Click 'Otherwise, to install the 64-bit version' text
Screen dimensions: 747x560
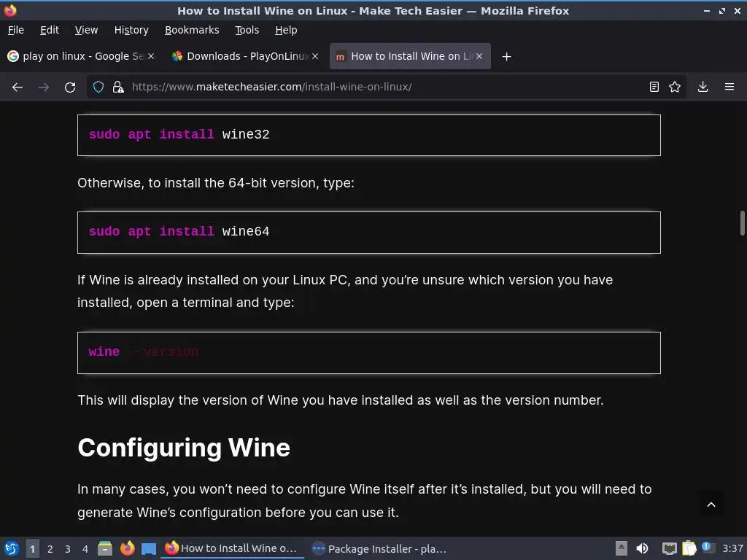216,183
